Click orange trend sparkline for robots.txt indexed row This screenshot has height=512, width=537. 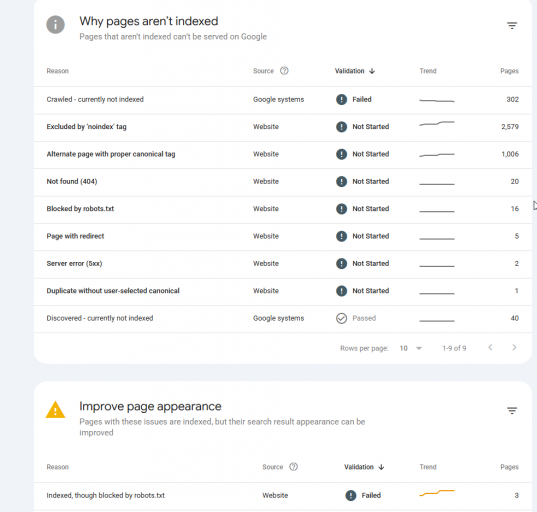pyautogui.click(x=437, y=493)
